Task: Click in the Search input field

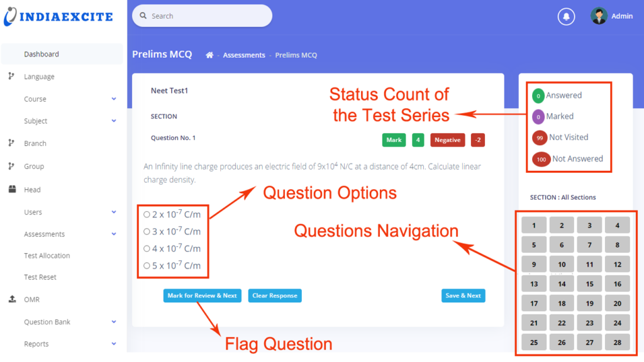Action: [x=202, y=16]
